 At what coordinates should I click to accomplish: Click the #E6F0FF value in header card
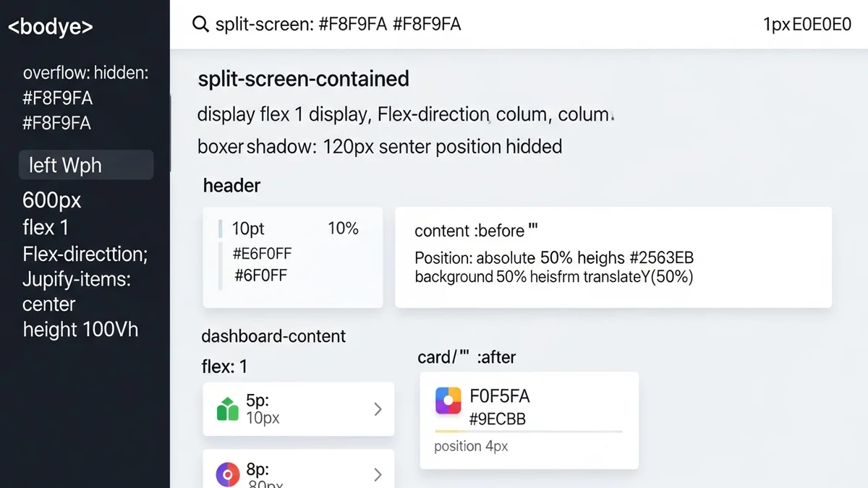[x=262, y=254]
